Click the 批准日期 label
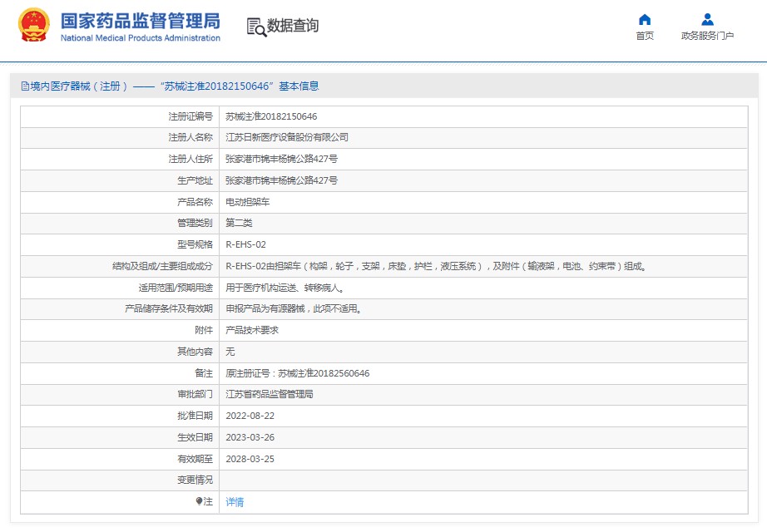This screenshot has height=532, width=767. click(x=195, y=416)
